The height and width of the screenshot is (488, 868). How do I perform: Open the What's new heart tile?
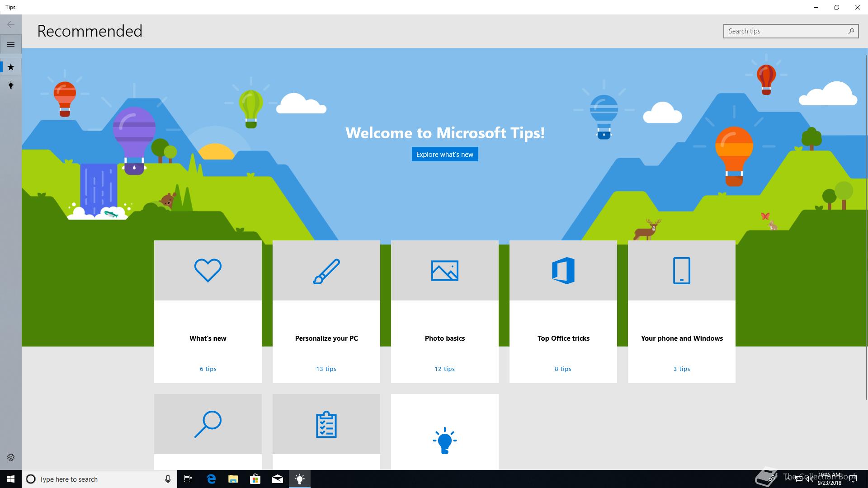point(208,312)
